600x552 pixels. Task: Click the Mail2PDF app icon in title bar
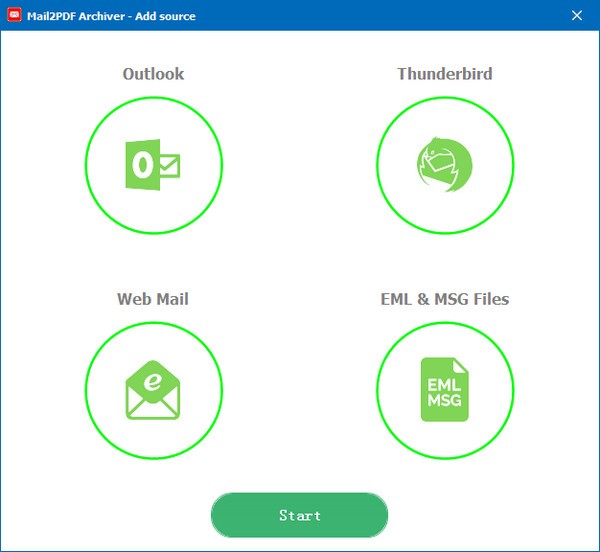click(x=14, y=16)
